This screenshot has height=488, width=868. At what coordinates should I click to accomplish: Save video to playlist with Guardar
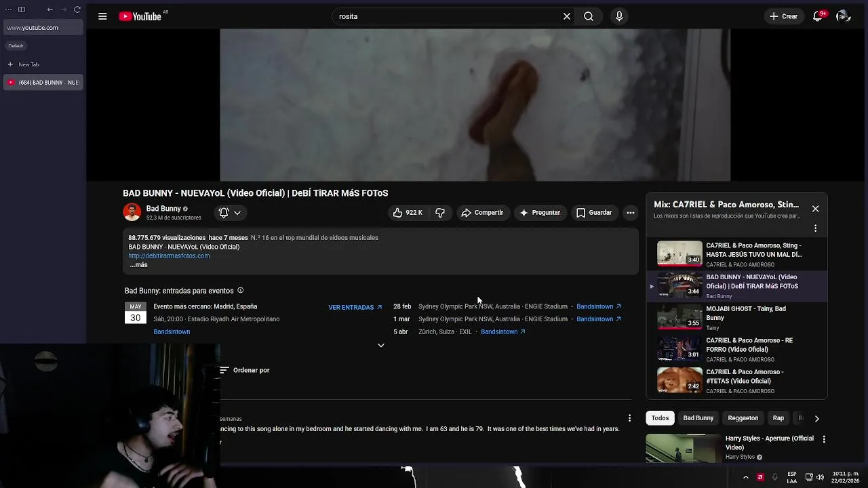click(594, 213)
